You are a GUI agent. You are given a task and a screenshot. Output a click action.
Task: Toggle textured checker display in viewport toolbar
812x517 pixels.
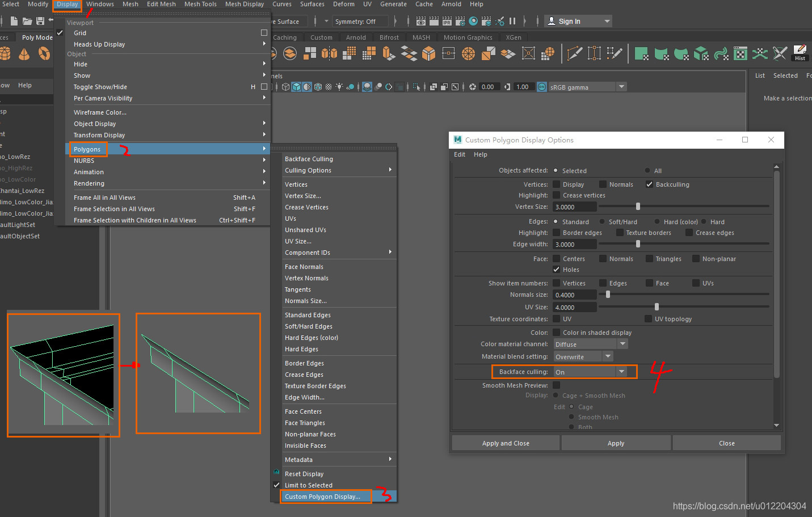pos(329,87)
